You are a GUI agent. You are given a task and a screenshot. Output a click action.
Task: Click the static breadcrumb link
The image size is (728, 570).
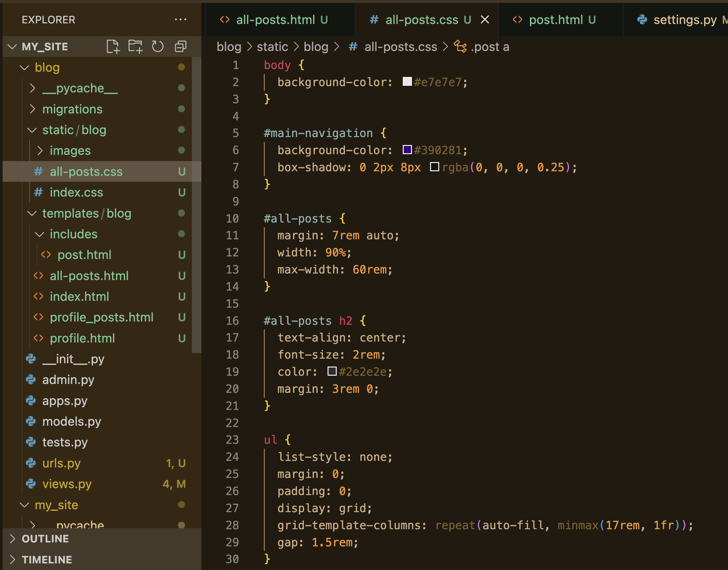tap(272, 47)
